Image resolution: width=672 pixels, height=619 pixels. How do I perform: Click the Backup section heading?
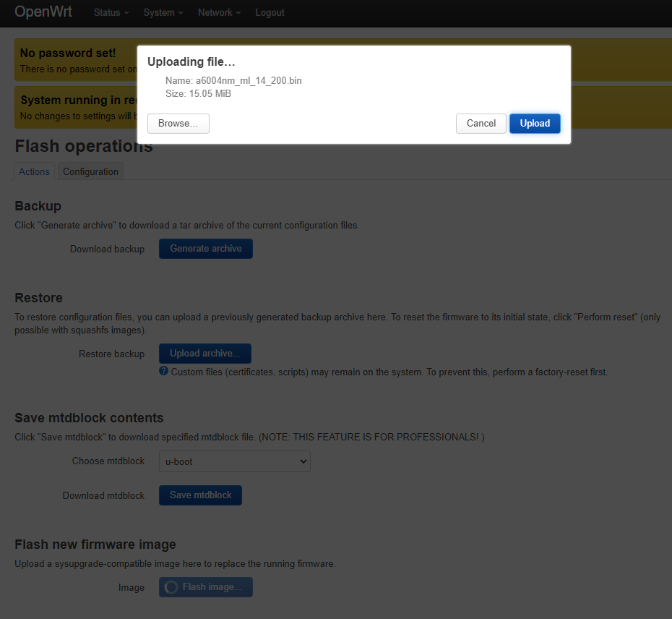38,206
